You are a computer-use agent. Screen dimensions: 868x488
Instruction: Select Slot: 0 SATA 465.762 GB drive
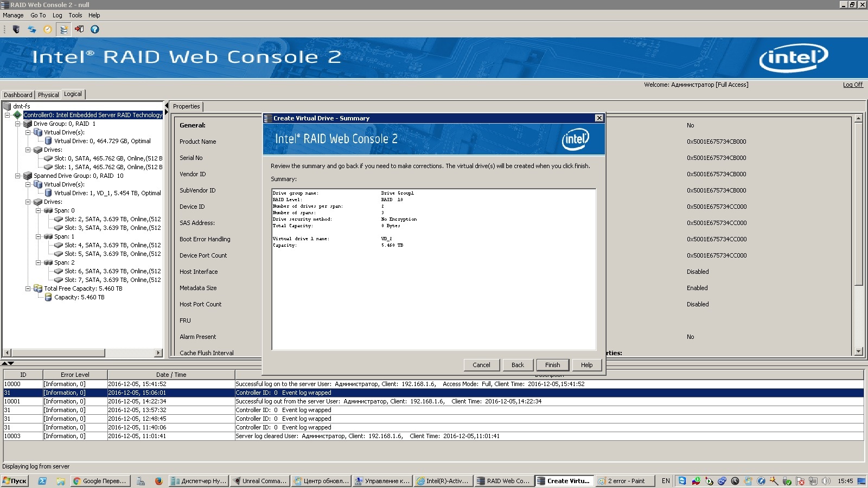(x=103, y=158)
